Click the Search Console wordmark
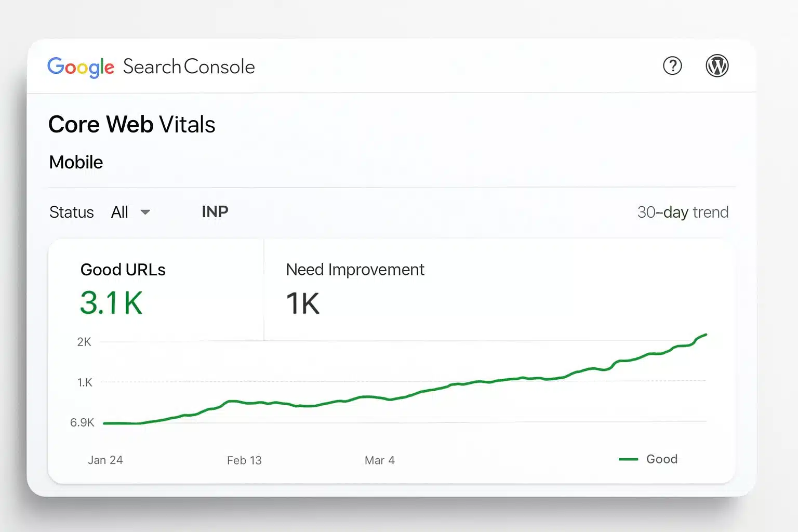 tap(189, 66)
